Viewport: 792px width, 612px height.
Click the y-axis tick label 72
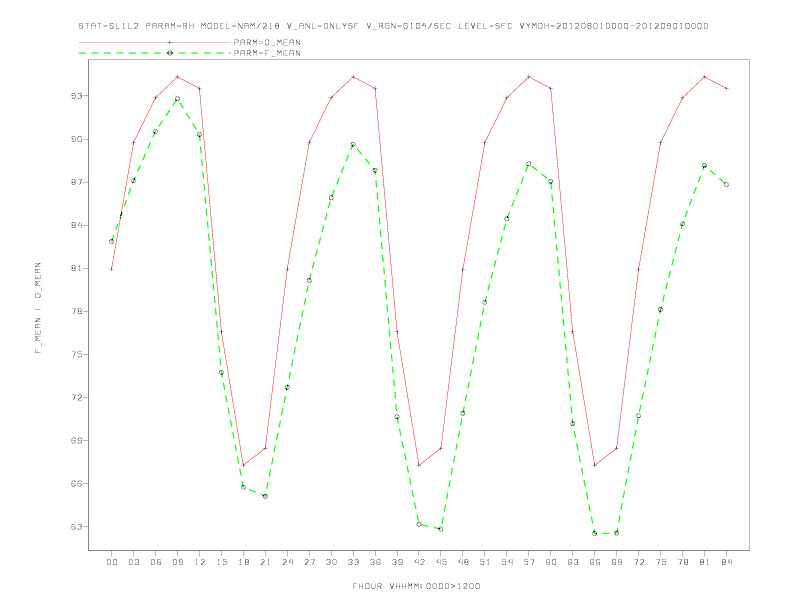pyautogui.click(x=77, y=397)
